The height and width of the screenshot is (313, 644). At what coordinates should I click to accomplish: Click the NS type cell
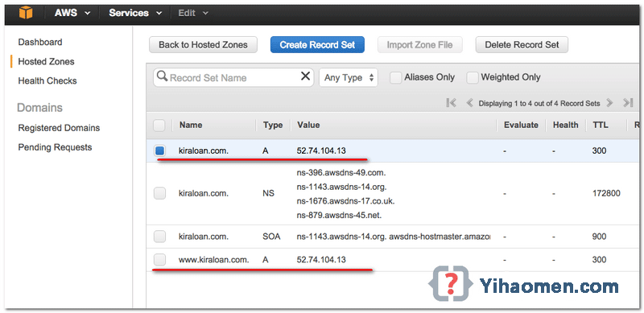pyautogui.click(x=268, y=193)
